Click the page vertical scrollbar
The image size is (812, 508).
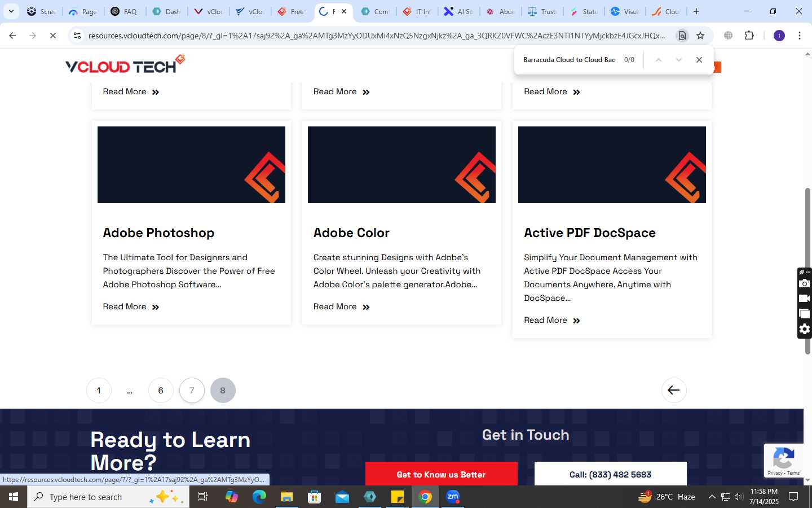point(807,271)
